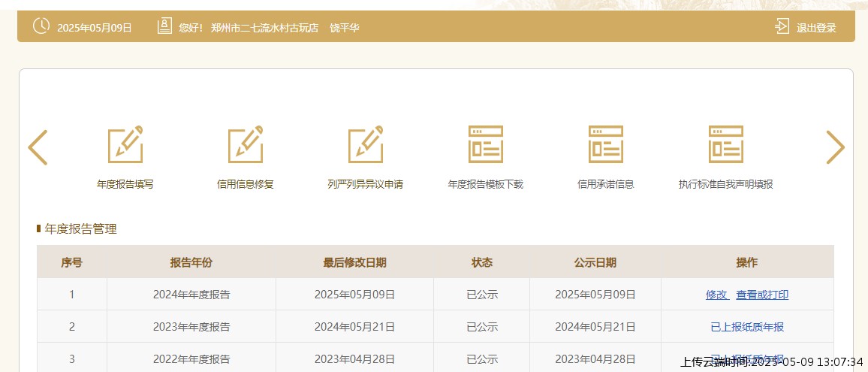
Task: Click the 信用信息修复 label
Action: click(246, 185)
